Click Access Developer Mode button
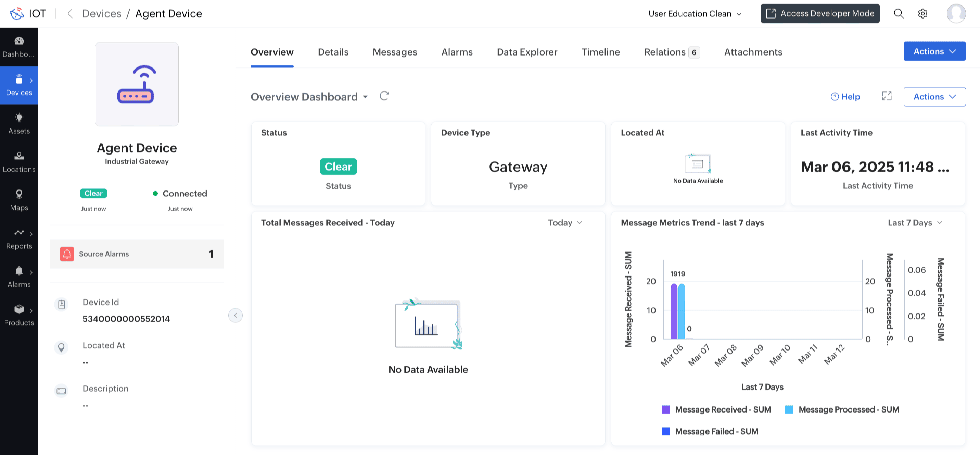This screenshot has width=980, height=455. click(x=820, y=14)
